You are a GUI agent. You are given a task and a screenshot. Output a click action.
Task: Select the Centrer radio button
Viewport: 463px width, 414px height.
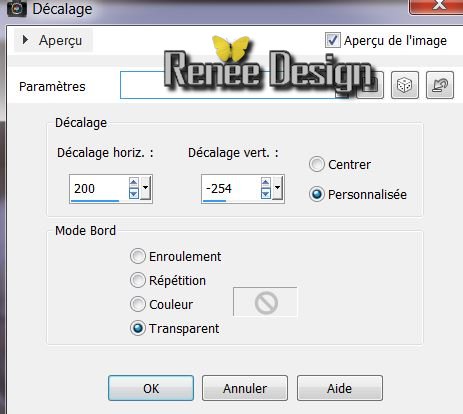click(316, 164)
